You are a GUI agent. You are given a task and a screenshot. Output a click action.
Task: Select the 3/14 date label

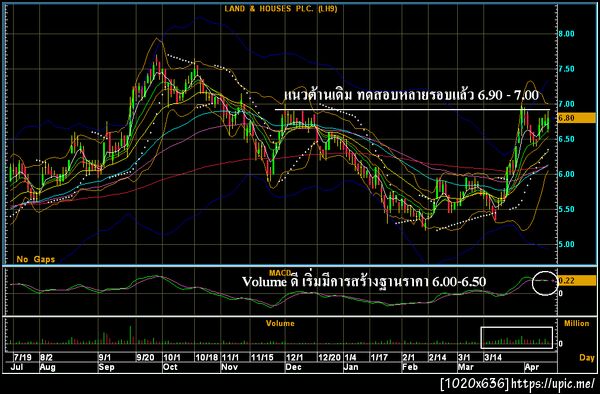click(493, 358)
